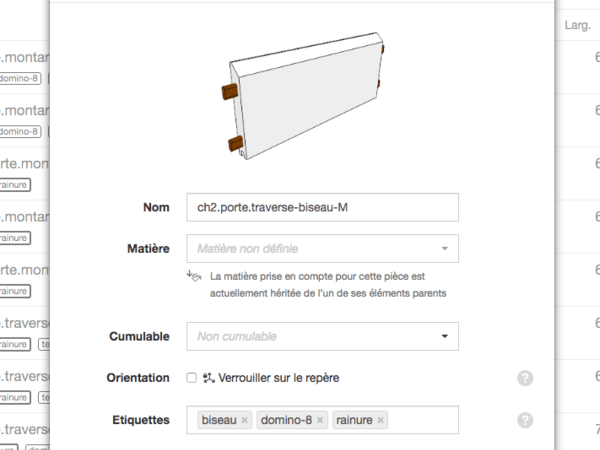Click help icon beside Orientation row
600x450 pixels.
pos(525,378)
